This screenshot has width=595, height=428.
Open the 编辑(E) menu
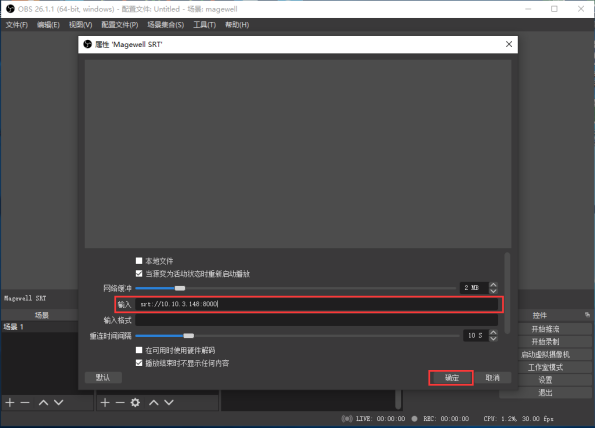(x=48, y=25)
